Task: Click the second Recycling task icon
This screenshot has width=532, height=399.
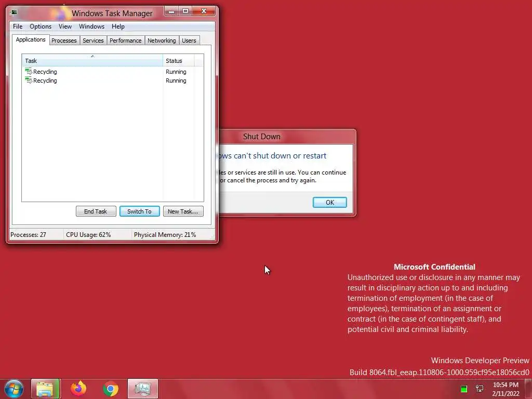Action: [x=29, y=80]
